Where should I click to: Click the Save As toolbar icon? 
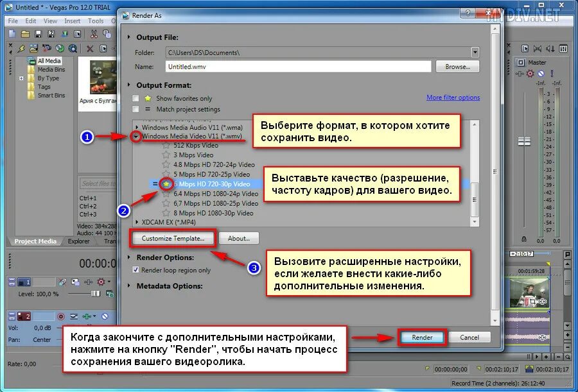pyautogui.click(x=51, y=34)
